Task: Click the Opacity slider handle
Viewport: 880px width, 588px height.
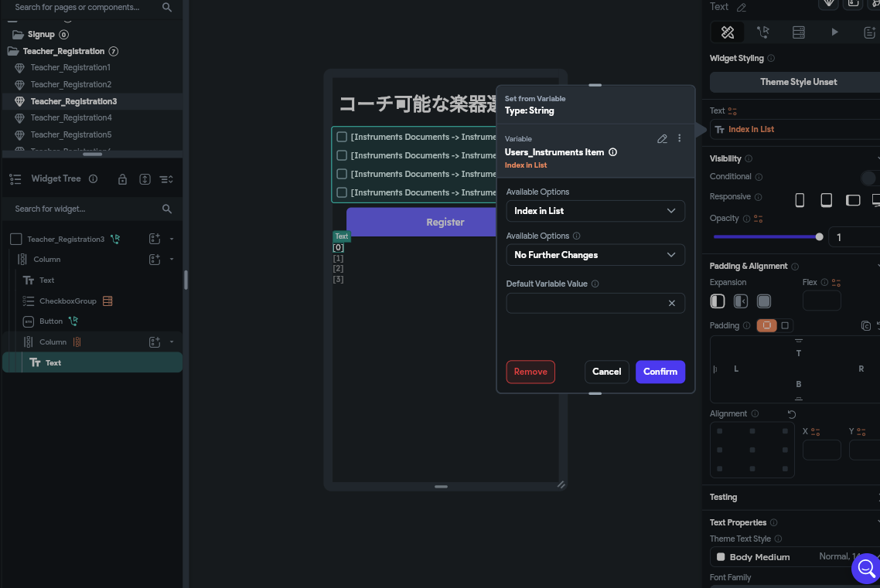Action: [820, 237]
